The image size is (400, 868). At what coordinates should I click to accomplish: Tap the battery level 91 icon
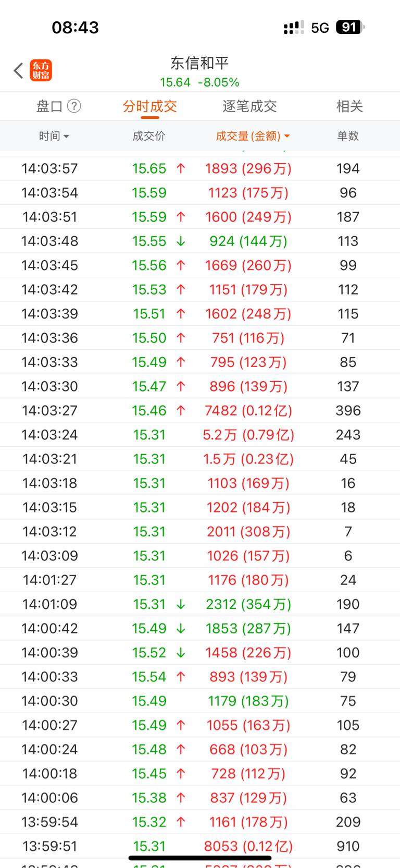click(x=350, y=27)
